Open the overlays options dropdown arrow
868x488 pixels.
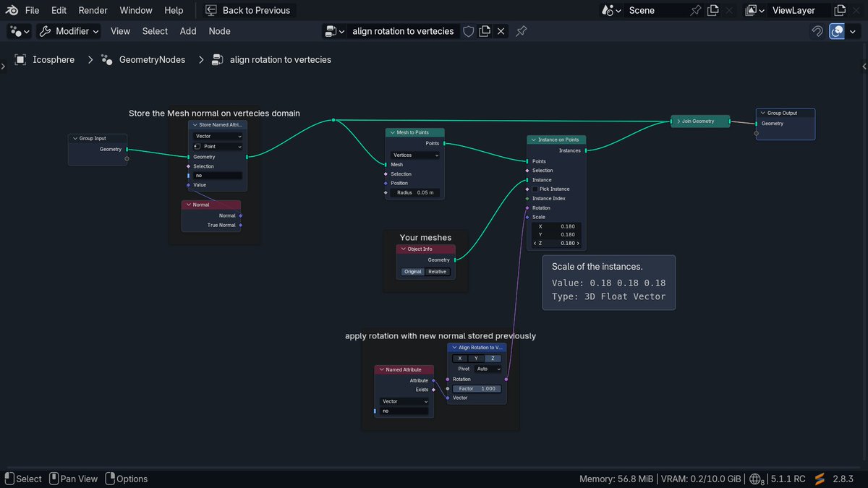coord(853,31)
